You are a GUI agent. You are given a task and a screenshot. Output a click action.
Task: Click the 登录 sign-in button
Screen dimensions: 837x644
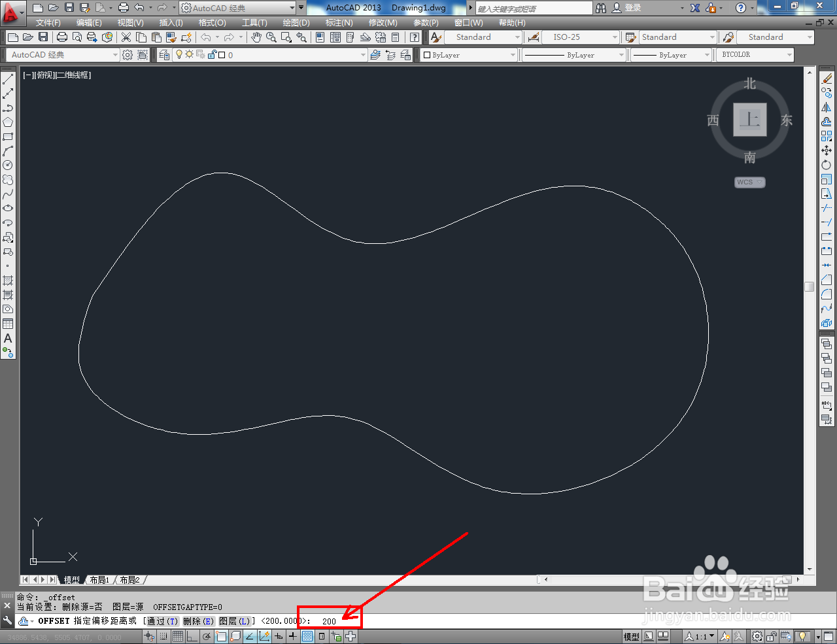coord(626,8)
